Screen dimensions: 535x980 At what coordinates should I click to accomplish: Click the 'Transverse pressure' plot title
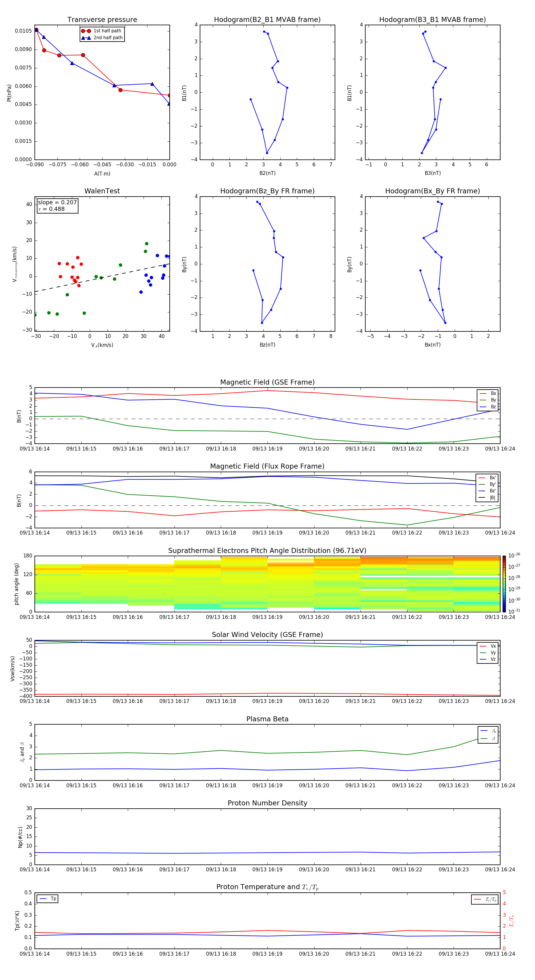pos(102,20)
